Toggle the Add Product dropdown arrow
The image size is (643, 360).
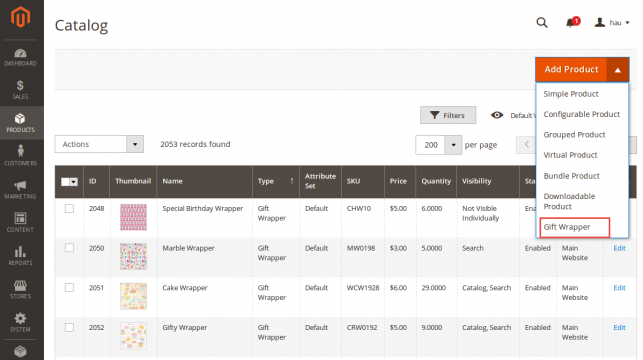point(618,70)
